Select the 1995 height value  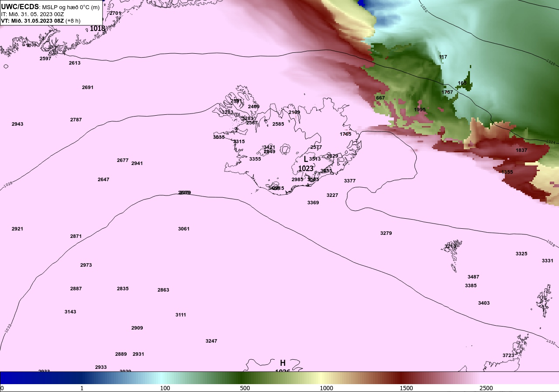[420, 110]
